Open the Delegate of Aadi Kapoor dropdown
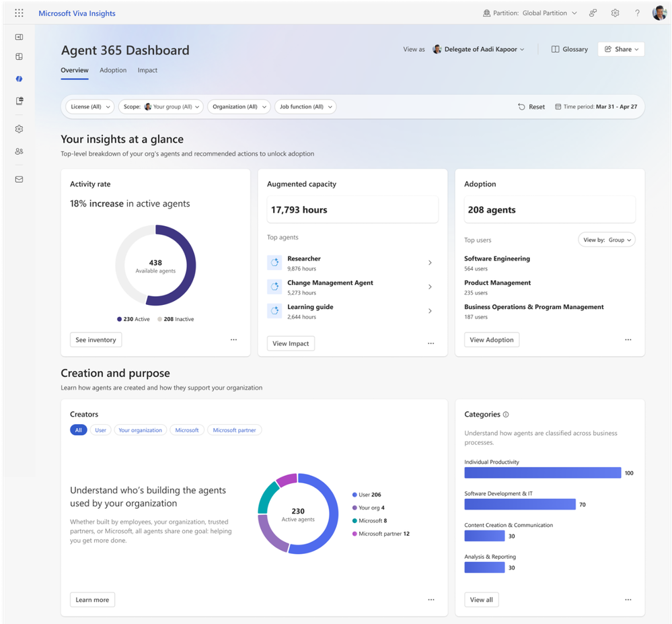The width and height of the screenshot is (672, 624). pos(479,49)
